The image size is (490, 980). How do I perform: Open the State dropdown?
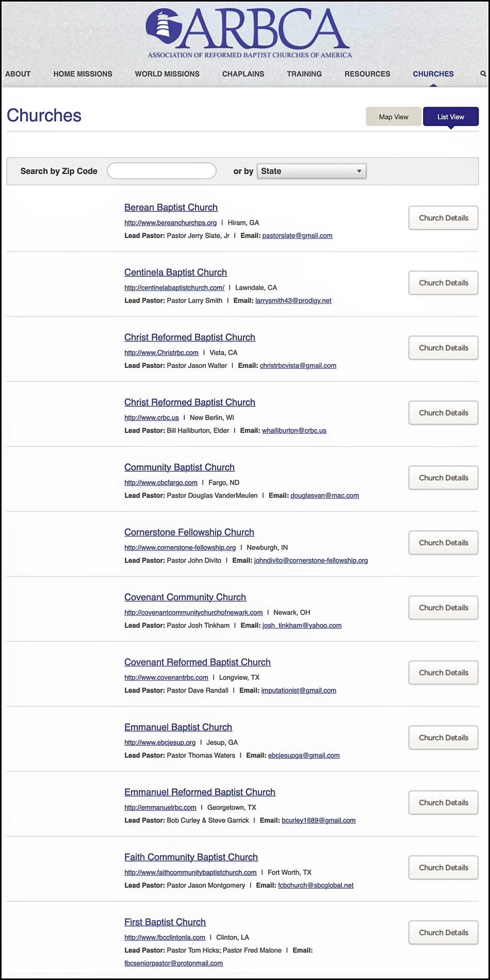[x=312, y=171]
